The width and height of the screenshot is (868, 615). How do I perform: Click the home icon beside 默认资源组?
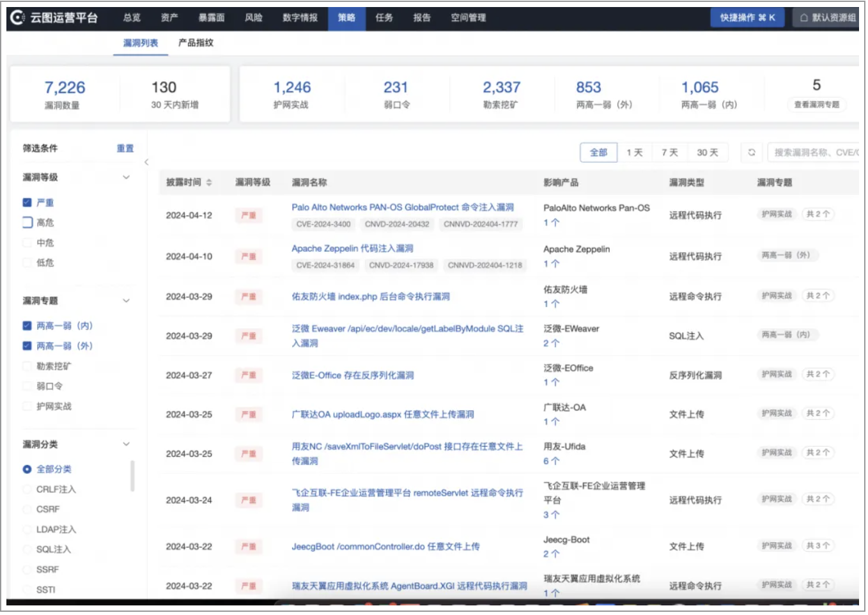pyautogui.click(x=803, y=17)
